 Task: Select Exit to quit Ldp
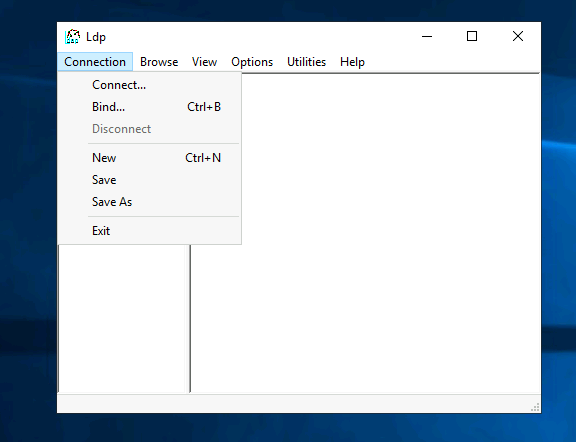tap(149, 231)
